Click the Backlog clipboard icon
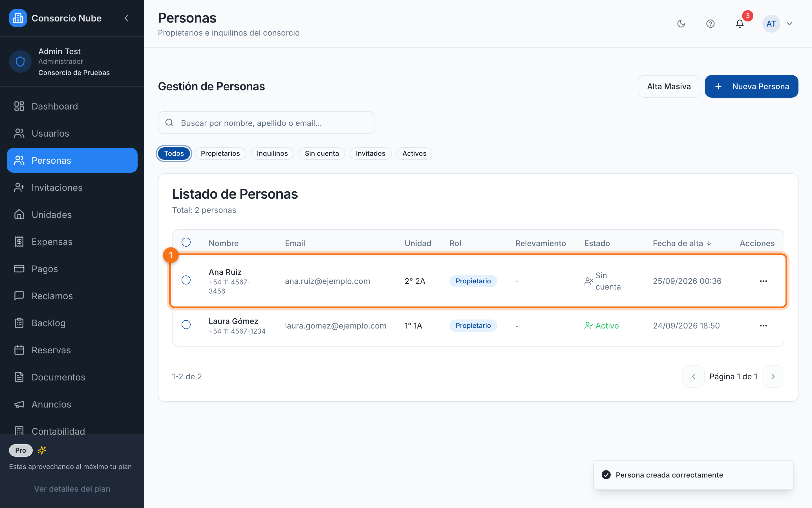The height and width of the screenshot is (508, 812). pos(19,323)
